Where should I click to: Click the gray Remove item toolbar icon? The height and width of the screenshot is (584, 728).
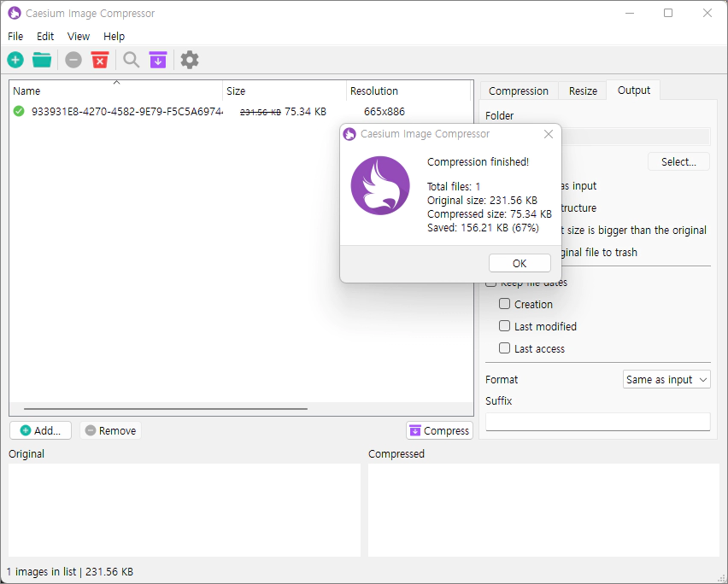click(x=73, y=60)
